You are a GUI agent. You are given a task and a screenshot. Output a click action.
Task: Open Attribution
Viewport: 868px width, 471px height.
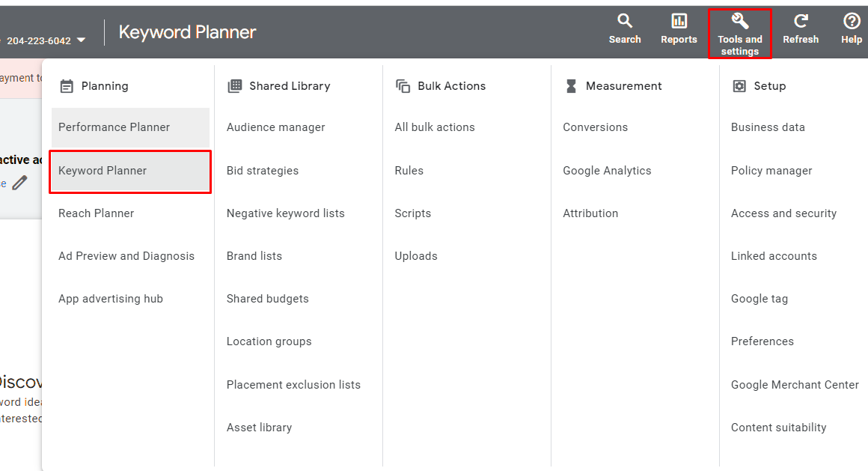(x=590, y=213)
